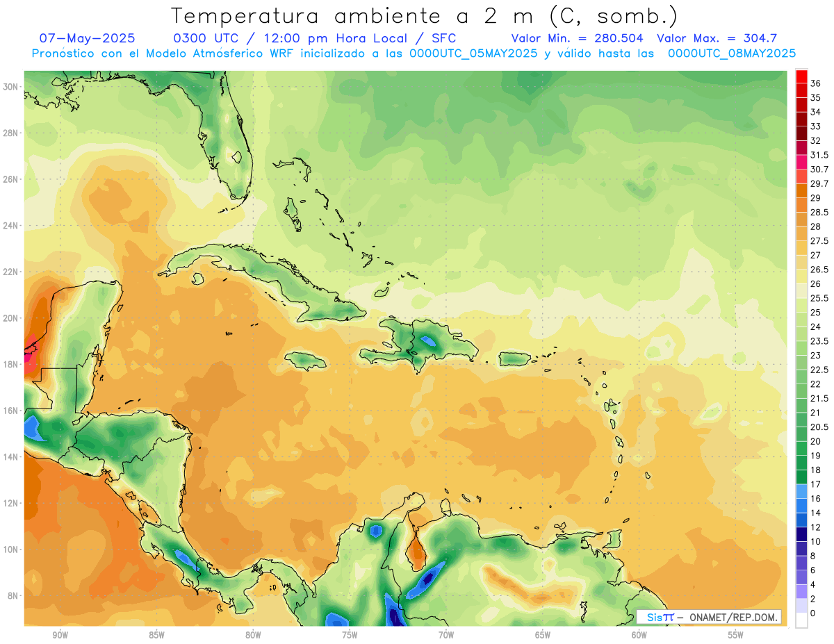The width and height of the screenshot is (834, 644).
Task: Click initialization timestamp '0000UTC_05MAY2025'
Action: (473, 53)
